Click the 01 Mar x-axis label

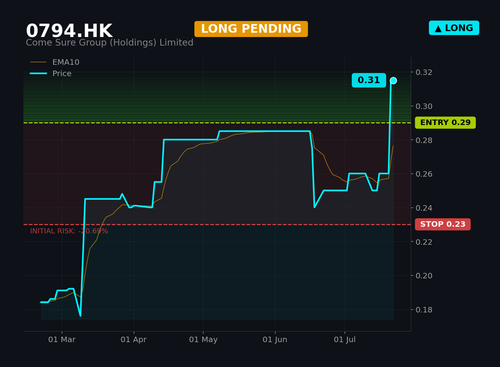62,340
